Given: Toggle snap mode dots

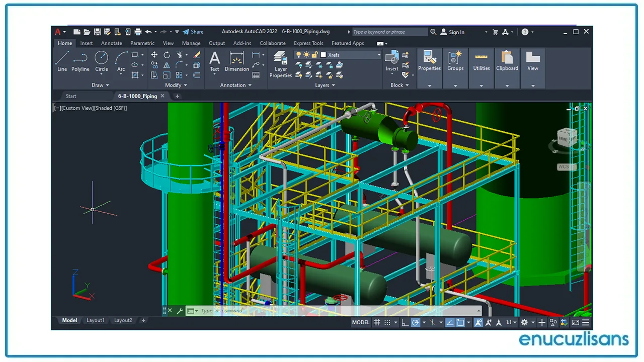Looking at the screenshot, I should pyautogui.click(x=387, y=322).
